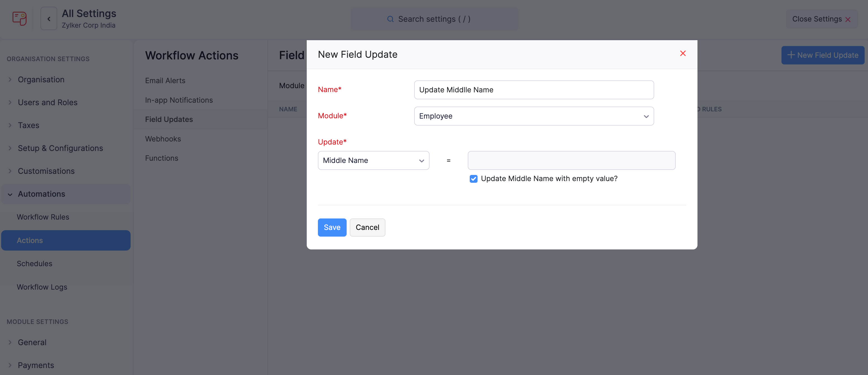This screenshot has height=375, width=868.
Task: Open In-app Notifications workflow action
Action: pos(179,100)
